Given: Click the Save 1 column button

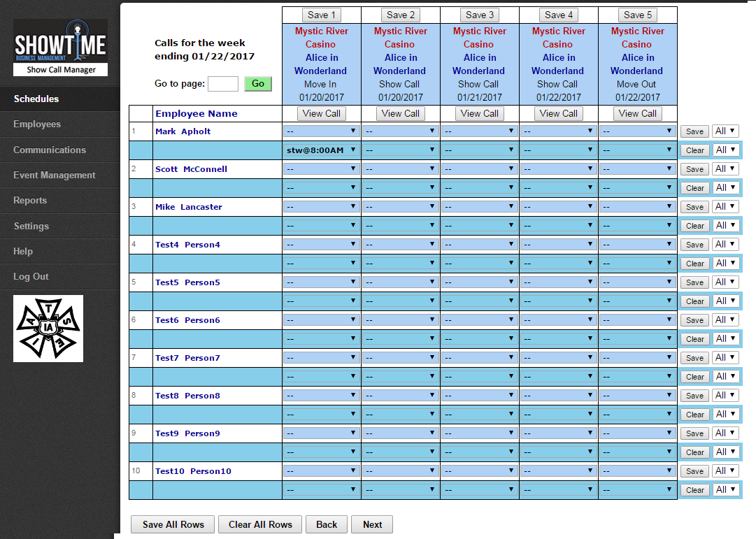Looking at the screenshot, I should tap(322, 15).
